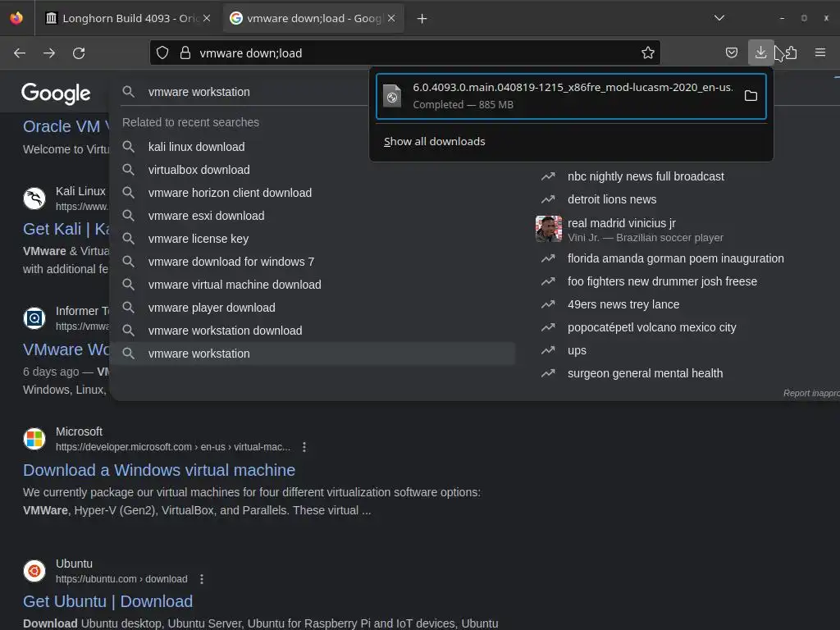Click the padlock site security icon
This screenshot has width=840, height=630.
[x=185, y=52]
